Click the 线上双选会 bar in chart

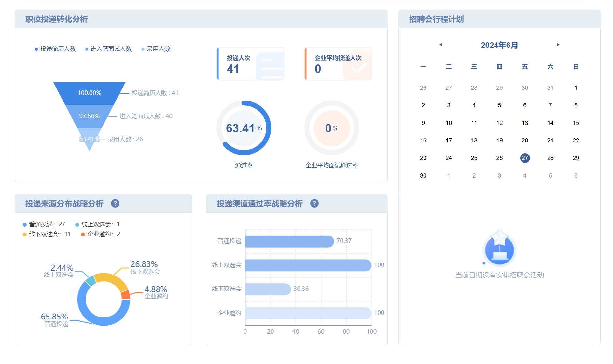[x=308, y=265]
